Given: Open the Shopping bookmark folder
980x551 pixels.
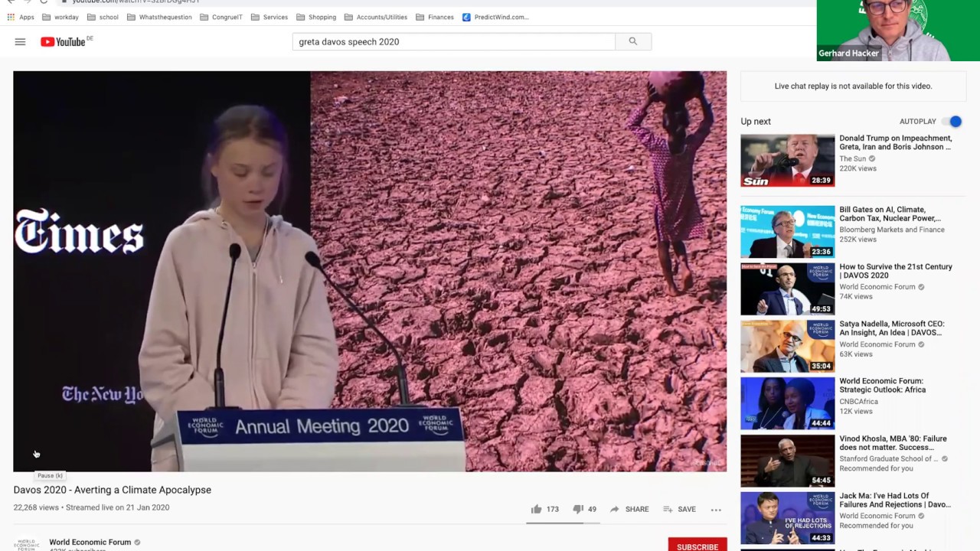Looking at the screenshot, I should tap(316, 17).
